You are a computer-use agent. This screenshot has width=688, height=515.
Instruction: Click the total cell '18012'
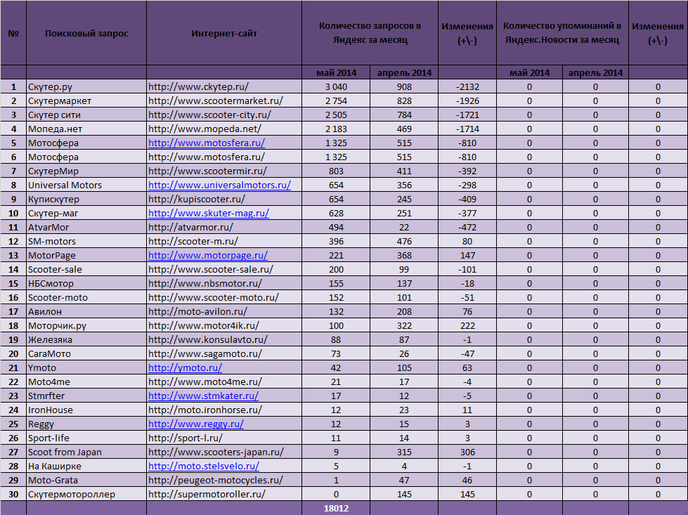336,508
